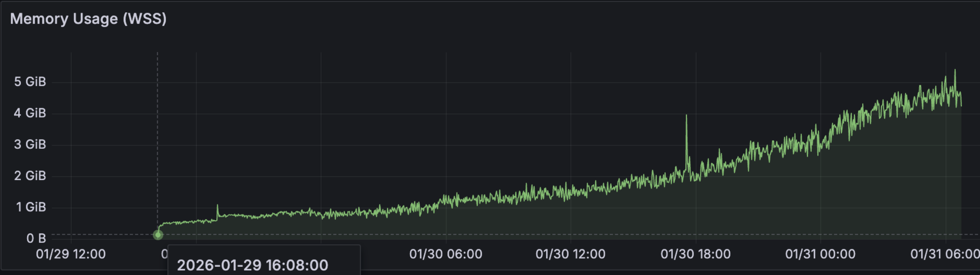
Task: Click the small early spike near 1 GiB
Action: coord(217,206)
